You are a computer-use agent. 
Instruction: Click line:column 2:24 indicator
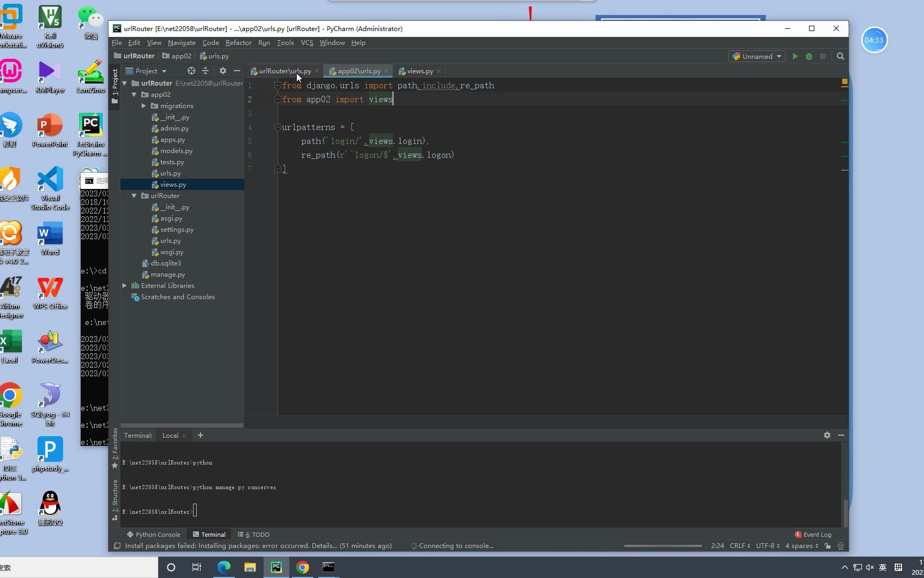[717, 546]
